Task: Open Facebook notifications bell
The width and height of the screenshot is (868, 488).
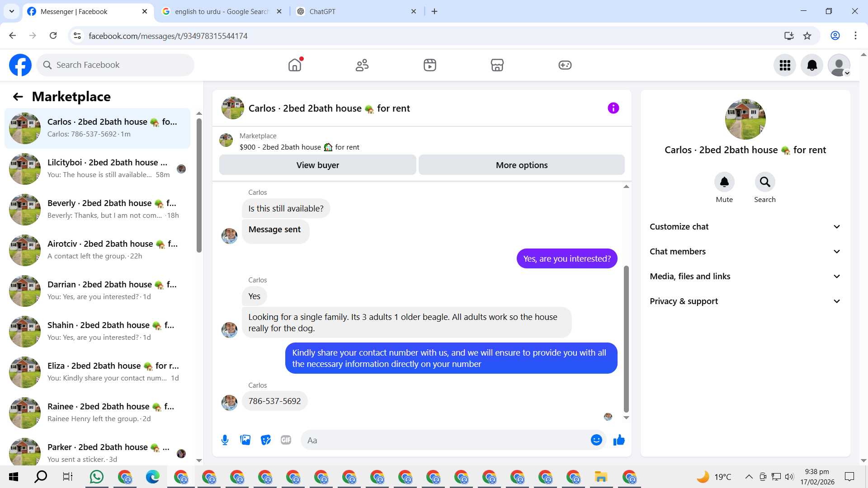Action: pos(812,65)
